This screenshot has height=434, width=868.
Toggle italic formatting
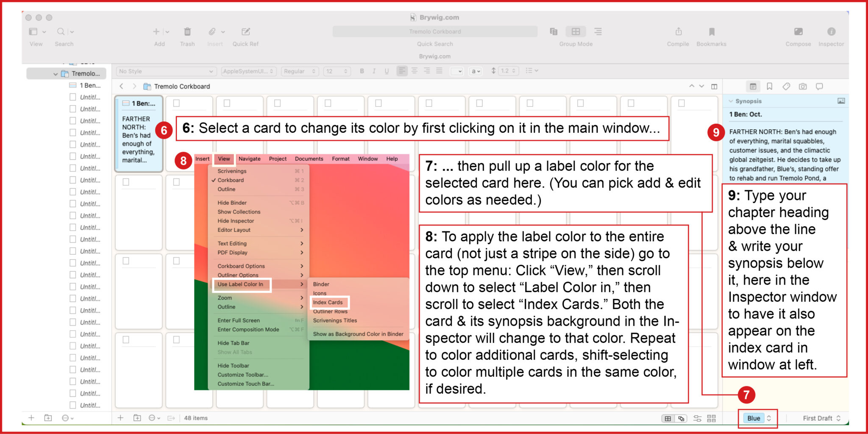[374, 71]
